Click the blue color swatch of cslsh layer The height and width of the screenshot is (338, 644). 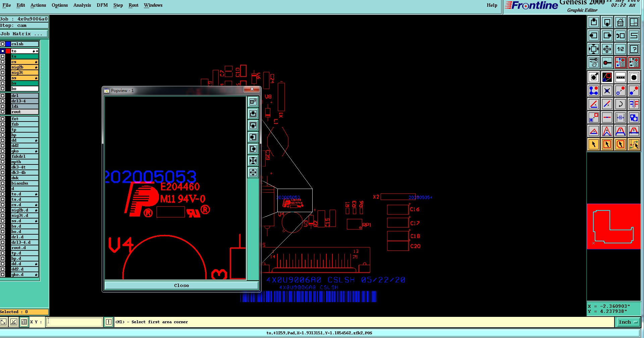click(x=8, y=44)
